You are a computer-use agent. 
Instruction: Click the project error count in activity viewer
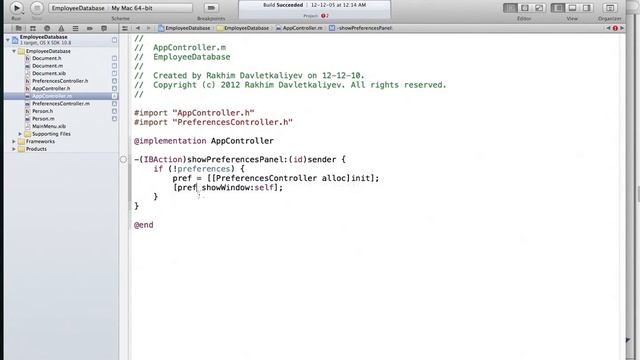pyautogui.click(x=324, y=16)
